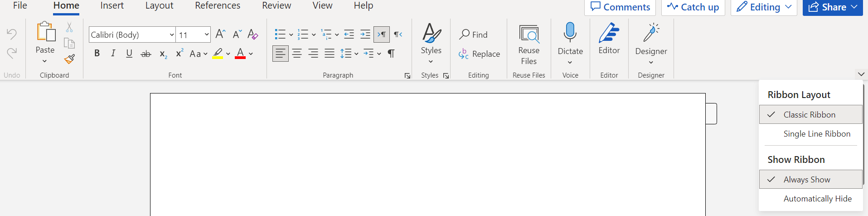This screenshot has width=868, height=216.
Task: Align text left
Action: click(281, 54)
